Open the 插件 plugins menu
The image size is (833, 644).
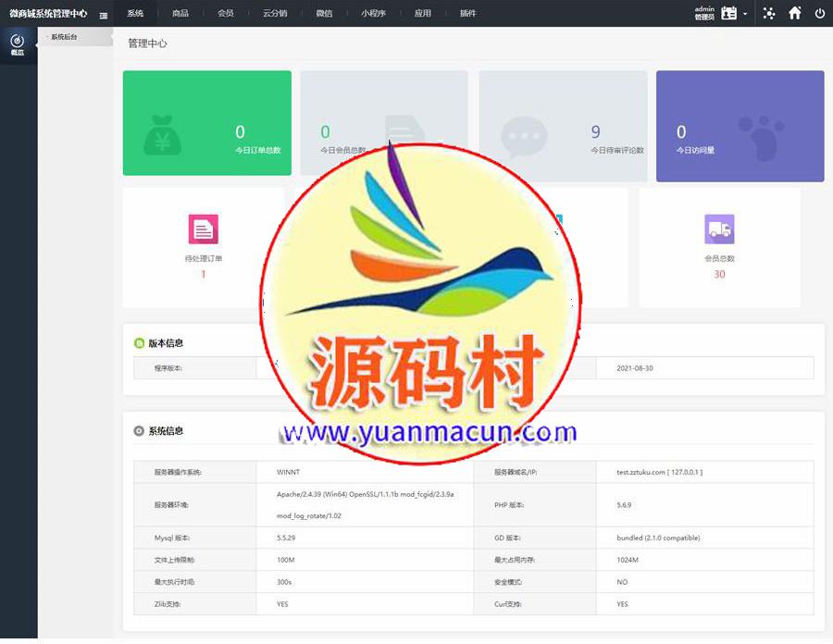tap(467, 14)
